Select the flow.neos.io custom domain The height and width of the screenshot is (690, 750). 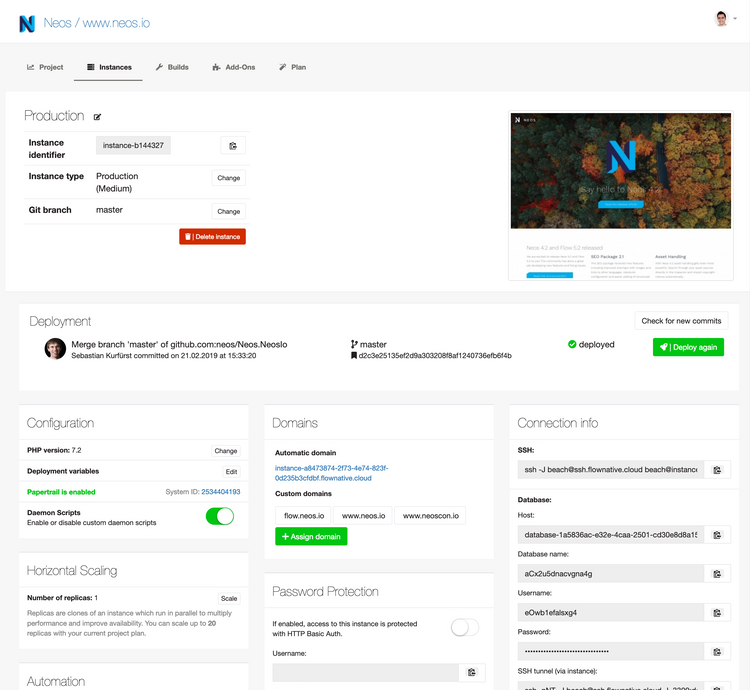click(303, 516)
